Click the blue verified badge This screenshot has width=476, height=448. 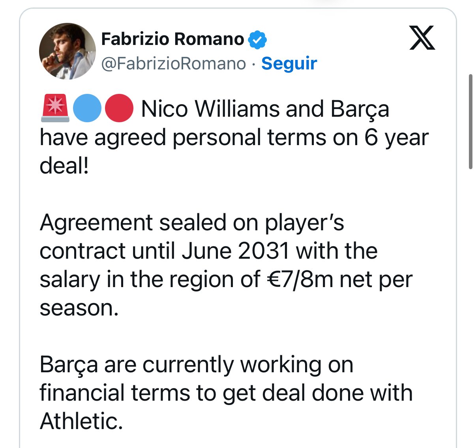tap(257, 39)
